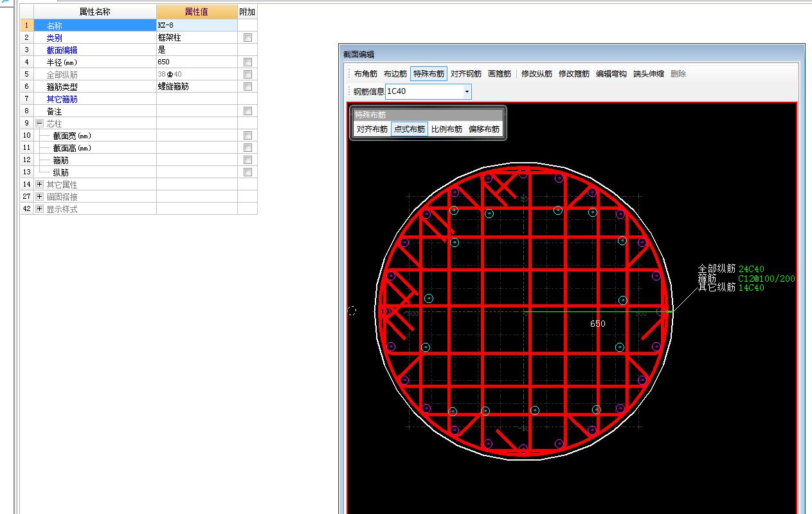
Task: Click 修改纵筋 in toolbar
Action: tap(537, 74)
